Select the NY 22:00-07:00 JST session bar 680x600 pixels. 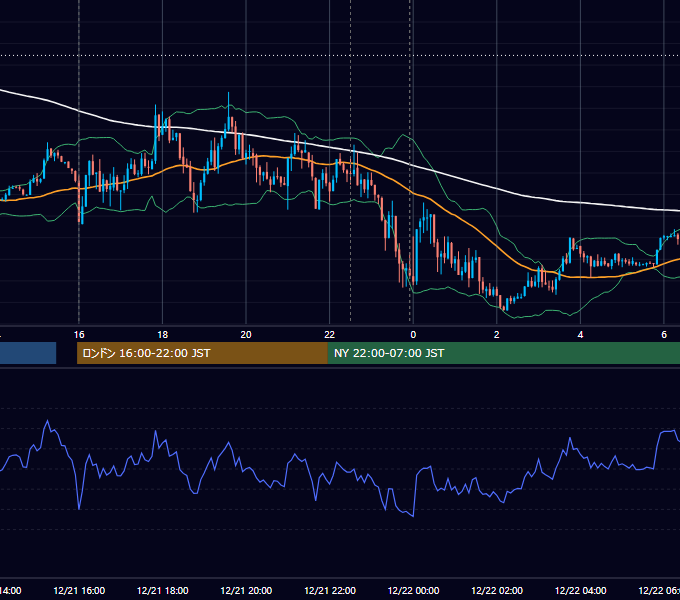[503, 353]
